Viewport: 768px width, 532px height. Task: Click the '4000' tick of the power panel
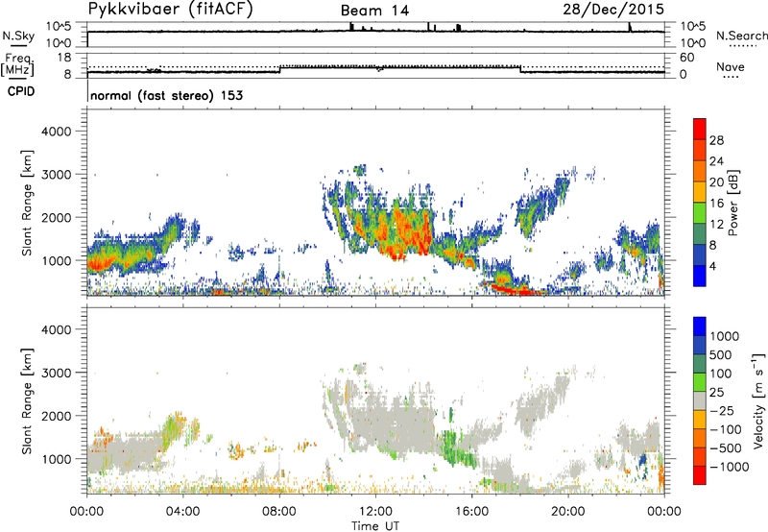[x=56, y=132]
